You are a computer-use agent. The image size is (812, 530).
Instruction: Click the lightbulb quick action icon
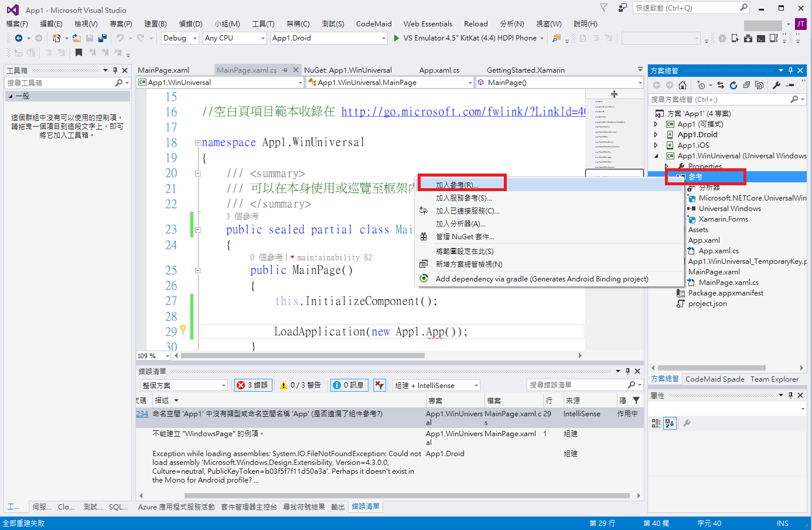183,329
